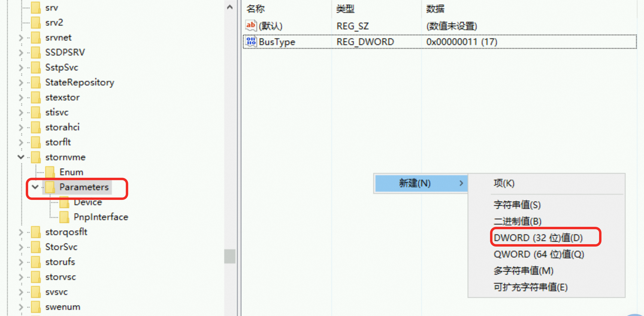
Task: Click the tree pane scrollbar thumb
Action: click(x=230, y=256)
